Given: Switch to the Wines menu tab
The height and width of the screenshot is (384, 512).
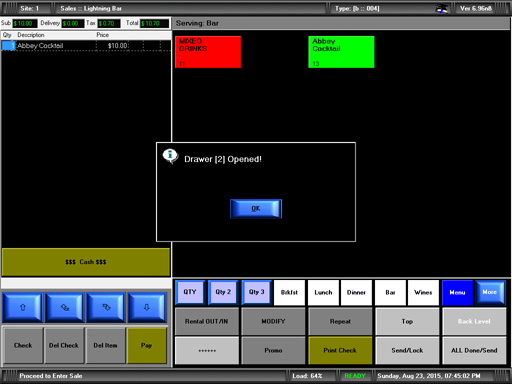Looking at the screenshot, I should pos(423,293).
